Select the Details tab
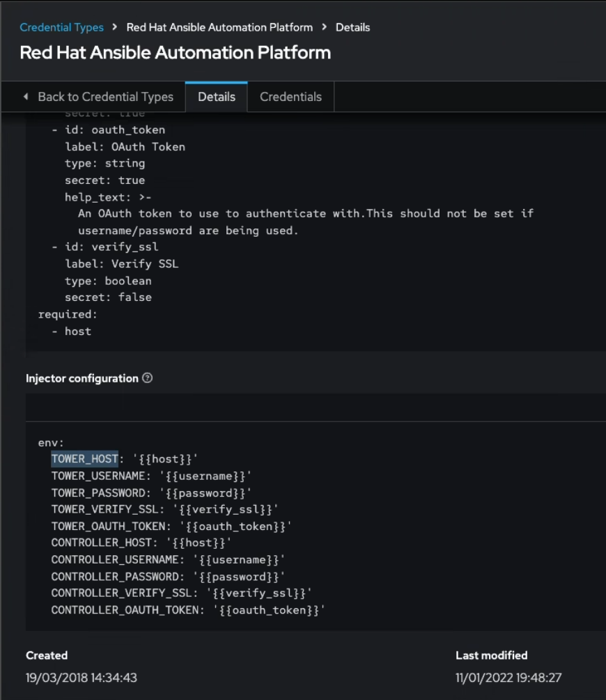The height and width of the screenshot is (700, 606). point(216,97)
